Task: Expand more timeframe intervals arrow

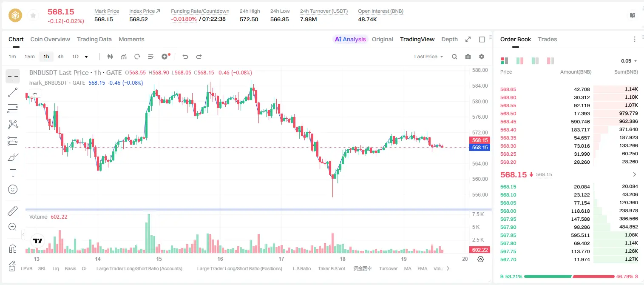Action: [86, 57]
